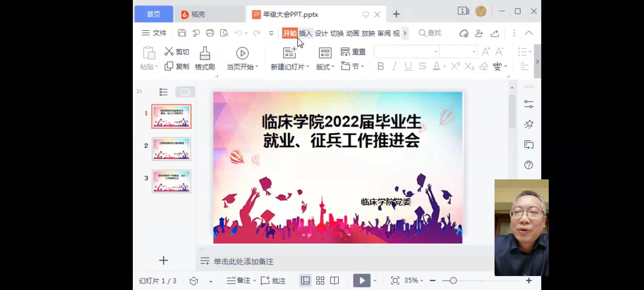Start slideshow with the play button
The image size is (644, 290).
coord(361,281)
